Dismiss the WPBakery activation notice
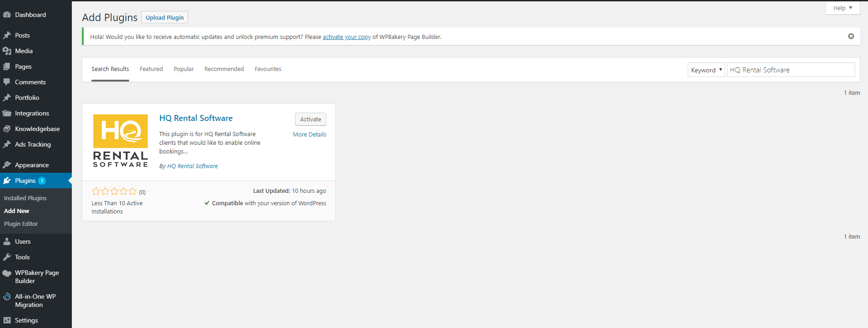This screenshot has width=868, height=328. click(x=851, y=36)
